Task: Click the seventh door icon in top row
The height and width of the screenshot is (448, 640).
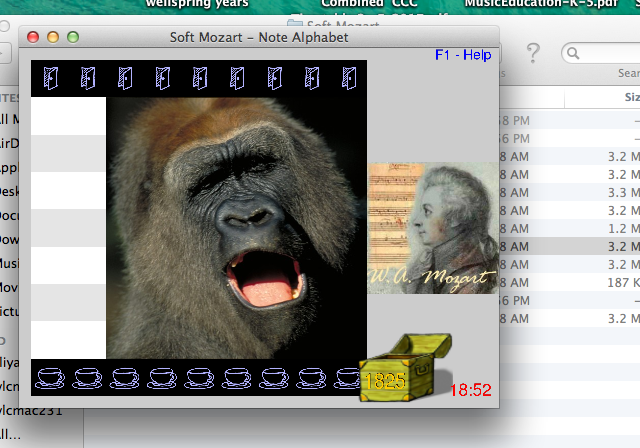Action: point(275,78)
